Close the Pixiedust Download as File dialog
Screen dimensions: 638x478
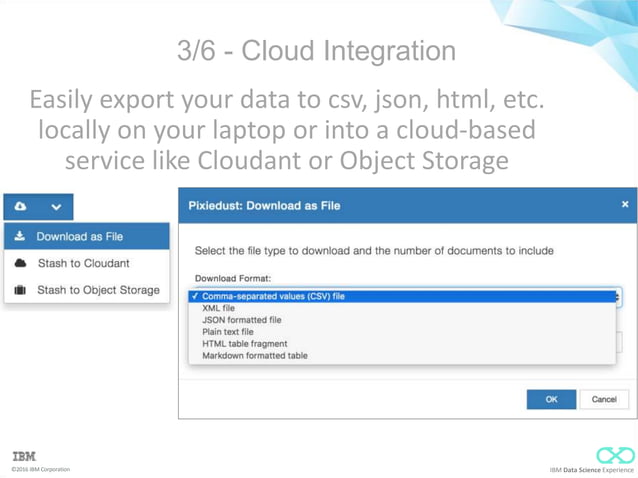[625, 204]
